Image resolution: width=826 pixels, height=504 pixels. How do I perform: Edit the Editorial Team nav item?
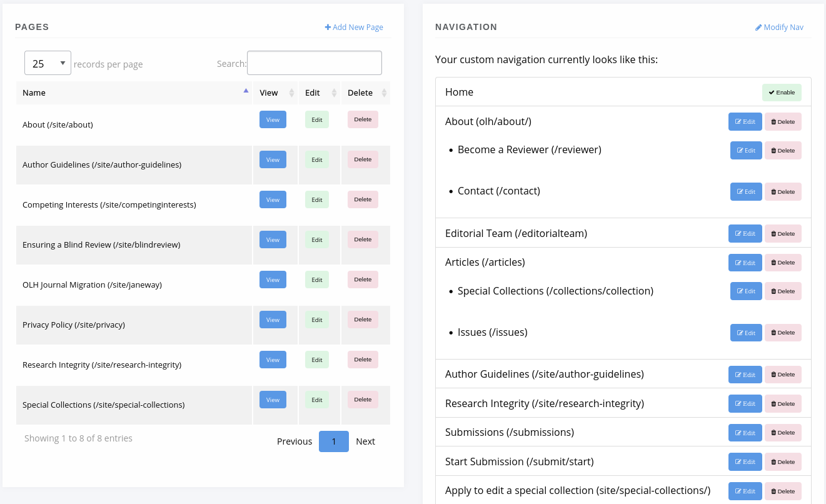pos(745,234)
